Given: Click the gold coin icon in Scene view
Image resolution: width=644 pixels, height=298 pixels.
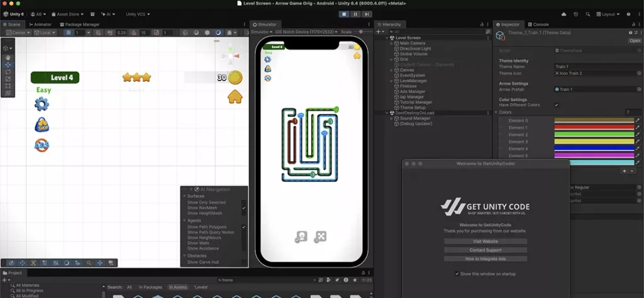Looking at the screenshot, I should pyautogui.click(x=235, y=77).
